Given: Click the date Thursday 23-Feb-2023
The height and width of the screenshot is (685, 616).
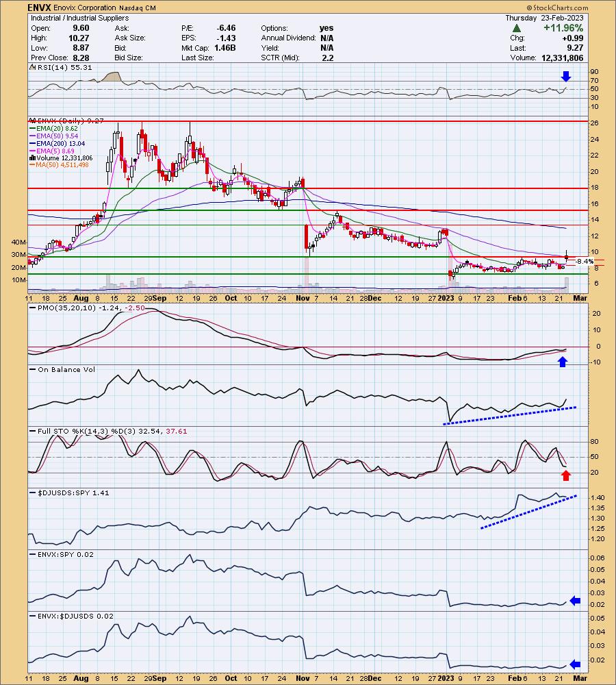Looking at the screenshot, I should pyautogui.click(x=544, y=18).
